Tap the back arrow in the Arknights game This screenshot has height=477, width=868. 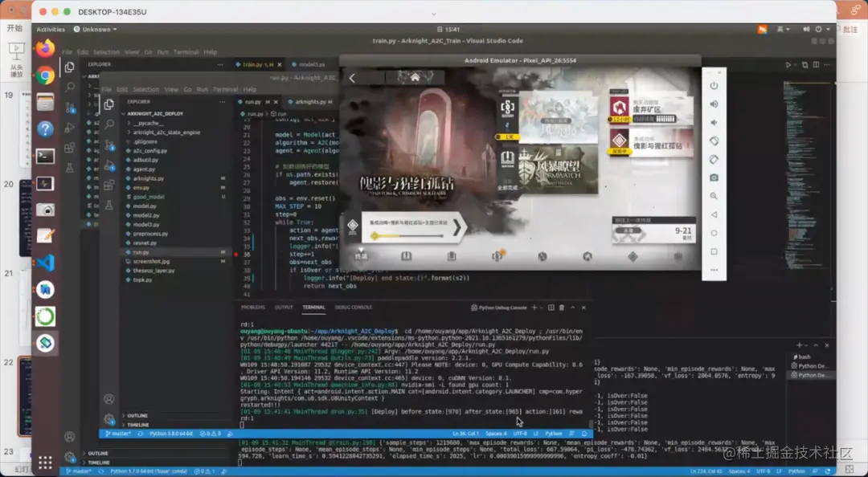point(353,78)
